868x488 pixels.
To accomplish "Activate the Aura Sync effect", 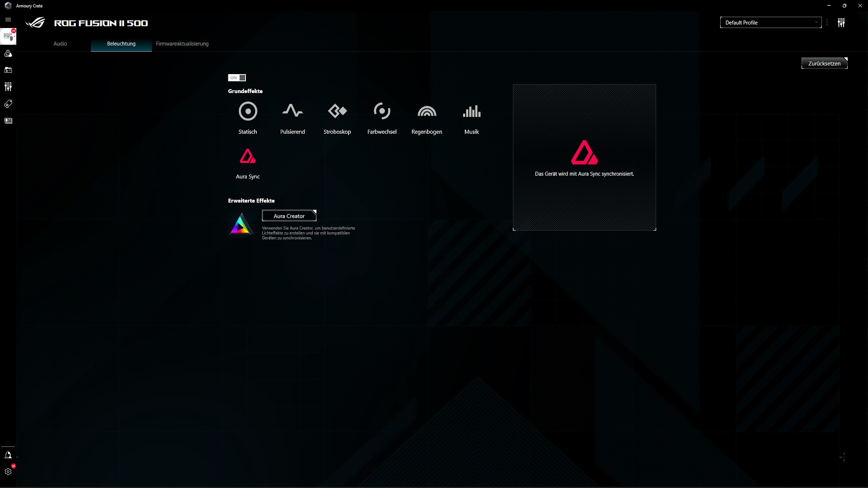I will coord(247,163).
